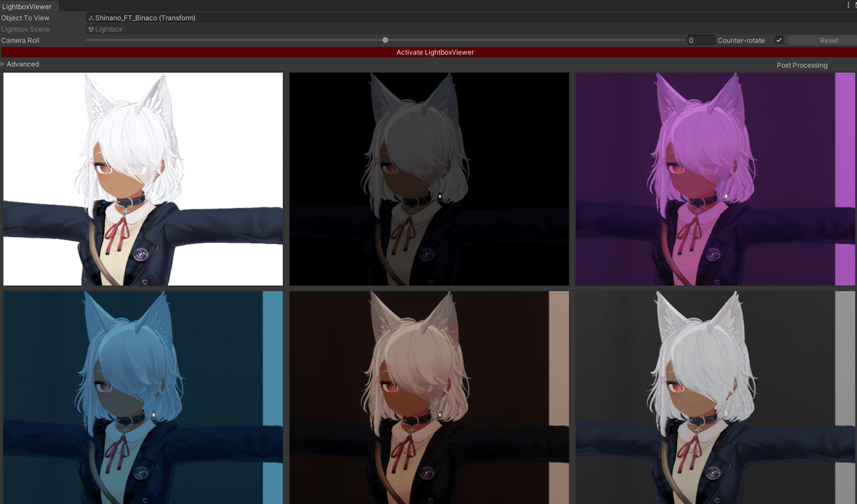Select the dark black lighting preview
857x504 pixels.
[428, 178]
